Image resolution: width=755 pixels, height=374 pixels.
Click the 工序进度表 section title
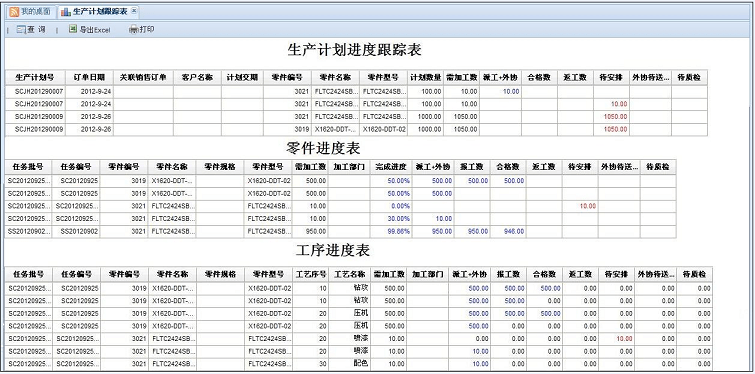tap(333, 251)
